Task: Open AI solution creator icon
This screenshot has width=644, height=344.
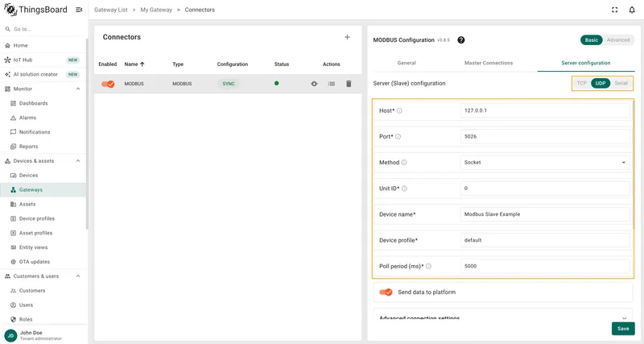Action: [x=7, y=74]
